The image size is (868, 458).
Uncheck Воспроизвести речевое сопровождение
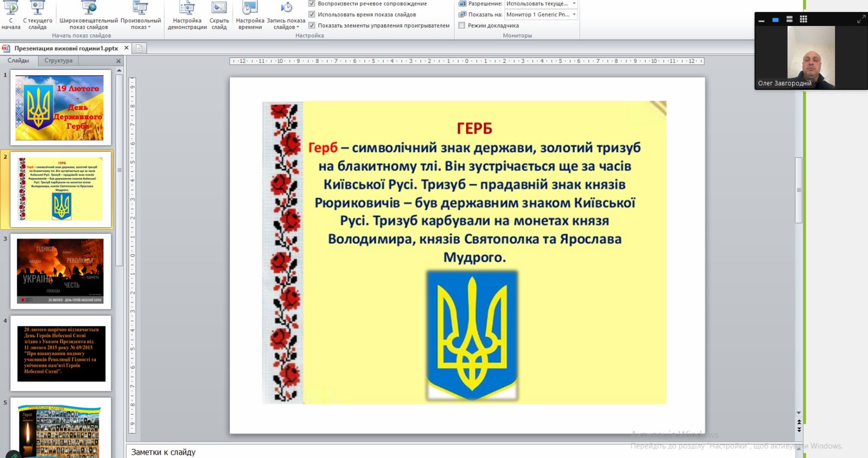(312, 4)
